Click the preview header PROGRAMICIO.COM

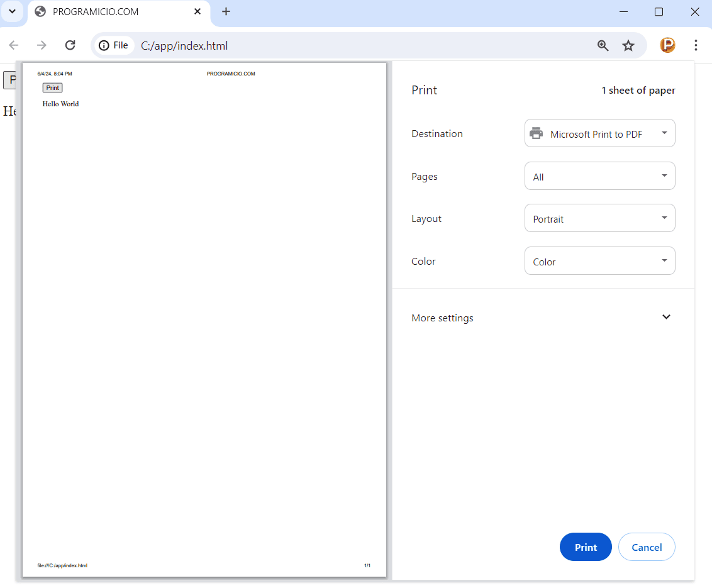click(231, 74)
